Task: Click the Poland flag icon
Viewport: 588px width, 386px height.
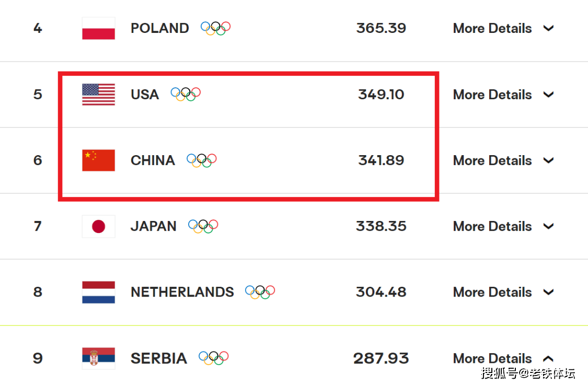Action: click(98, 29)
